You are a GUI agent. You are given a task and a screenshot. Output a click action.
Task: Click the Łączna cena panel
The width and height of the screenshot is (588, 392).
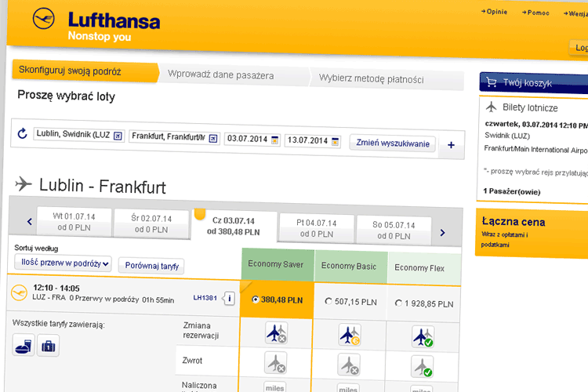point(532,234)
